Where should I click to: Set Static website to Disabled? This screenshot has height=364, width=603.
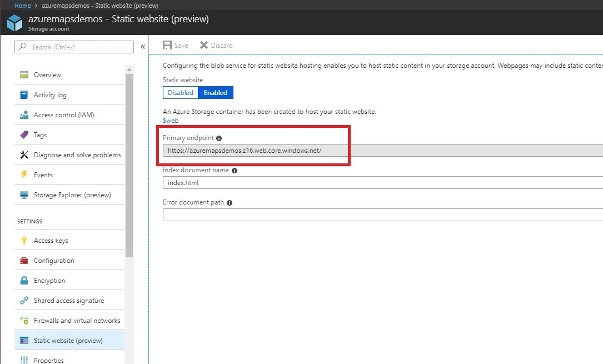[181, 93]
